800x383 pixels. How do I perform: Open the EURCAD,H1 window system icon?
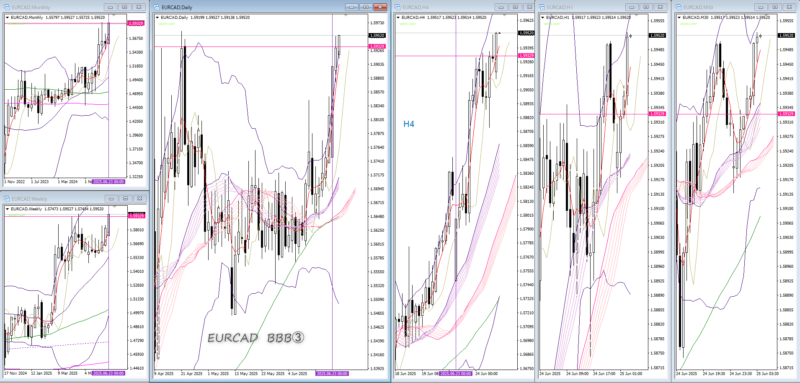click(542, 7)
